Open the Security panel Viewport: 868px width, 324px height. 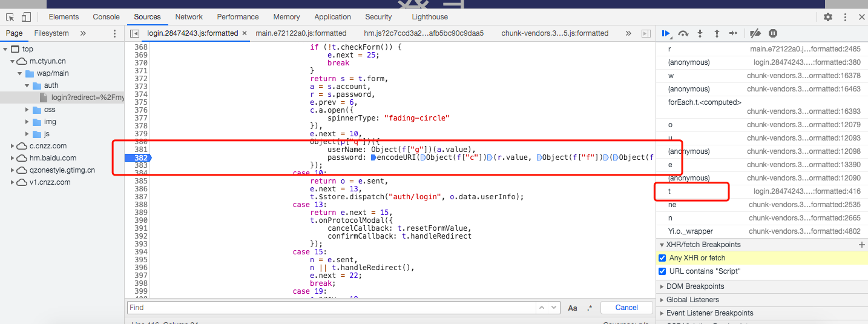[378, 17]
